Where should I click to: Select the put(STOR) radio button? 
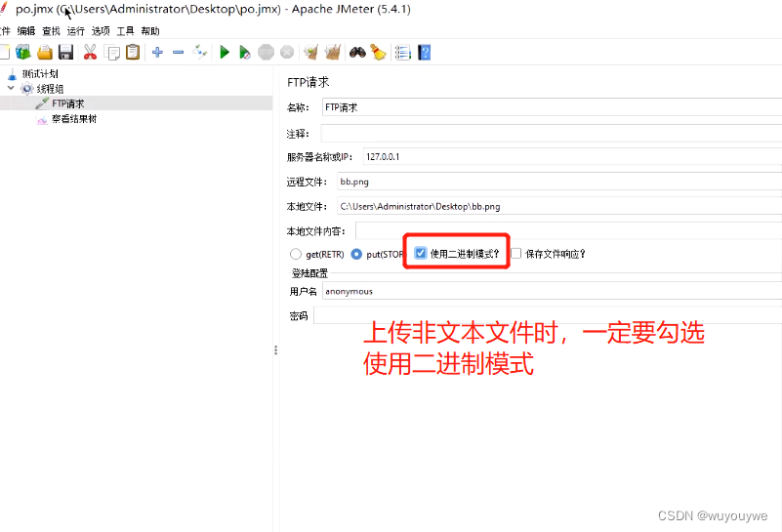click(x=356, y=254)
